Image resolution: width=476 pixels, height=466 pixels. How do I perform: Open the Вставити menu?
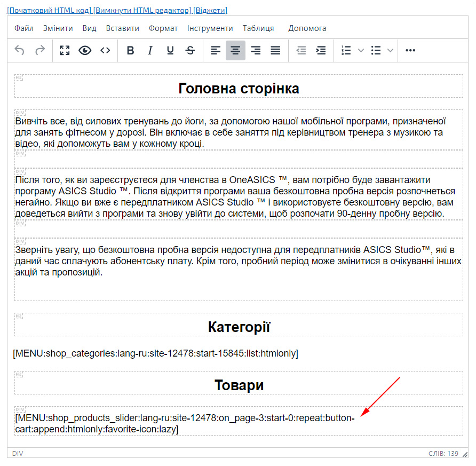(122, 28)
